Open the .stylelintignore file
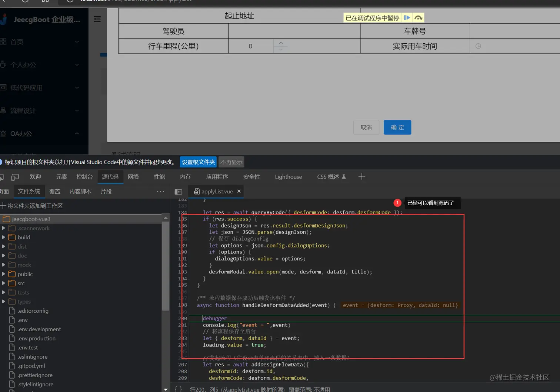 click(36, 384)
